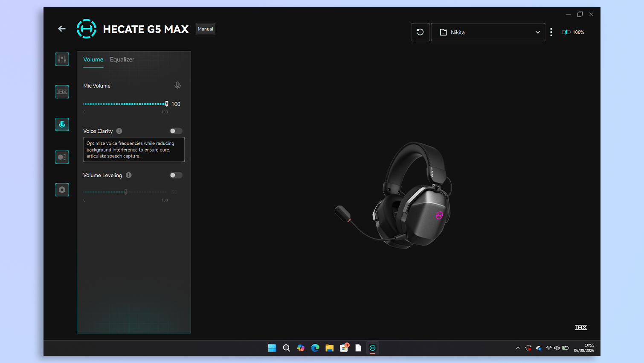Check the headset battery level indicator
The height and width of the screenshot is (363, 644).
click(573, 32)
